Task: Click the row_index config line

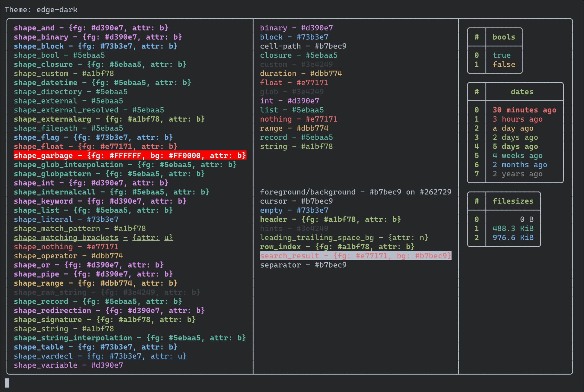Action: pos(337,247)
